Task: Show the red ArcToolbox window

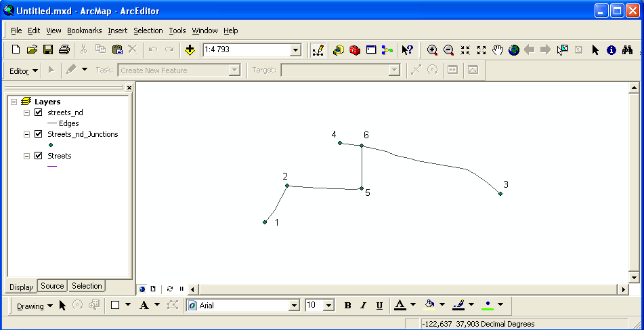Action: coord(355,50)
